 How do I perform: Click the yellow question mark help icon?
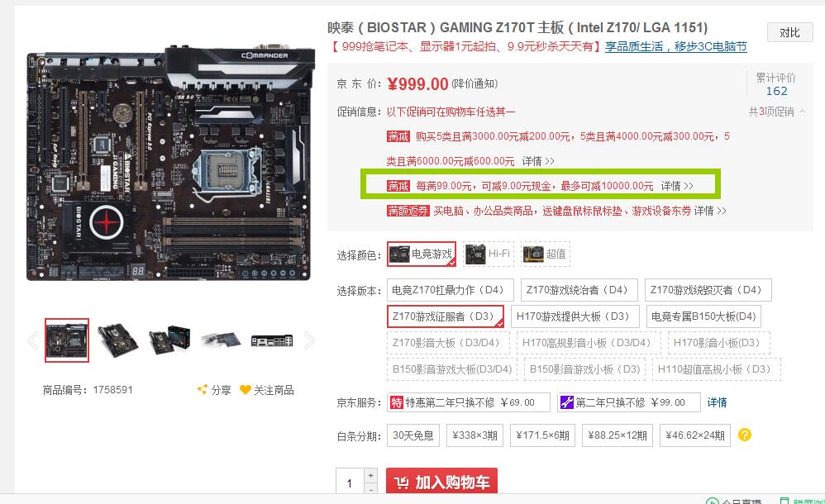(x=745, y=435)
